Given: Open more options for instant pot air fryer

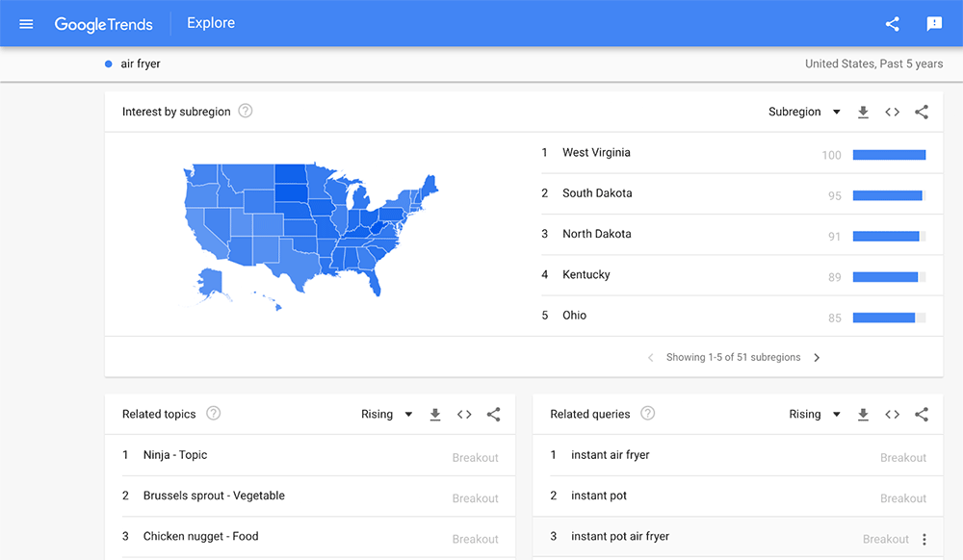Looking at the screenshot, I should [924, 540].
